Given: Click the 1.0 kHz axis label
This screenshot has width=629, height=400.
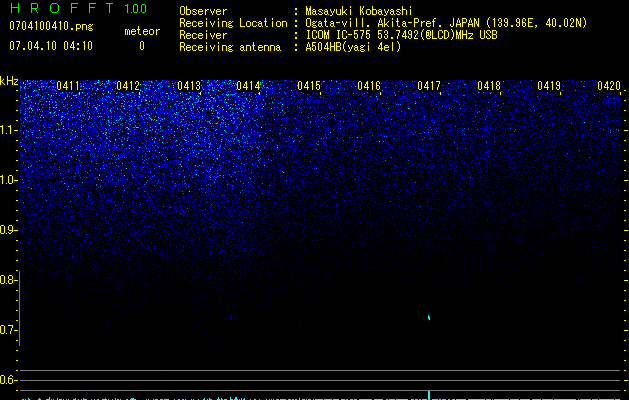Looking at the screenshot, I should 9,180.
